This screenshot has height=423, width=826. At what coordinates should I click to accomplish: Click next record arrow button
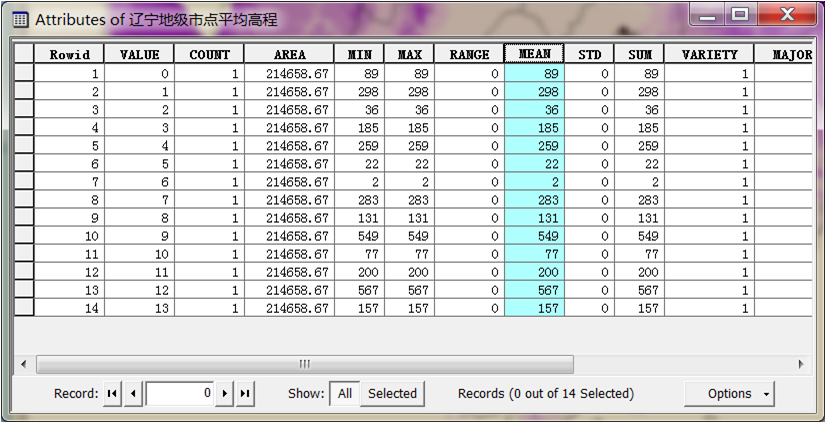(225, 394)
